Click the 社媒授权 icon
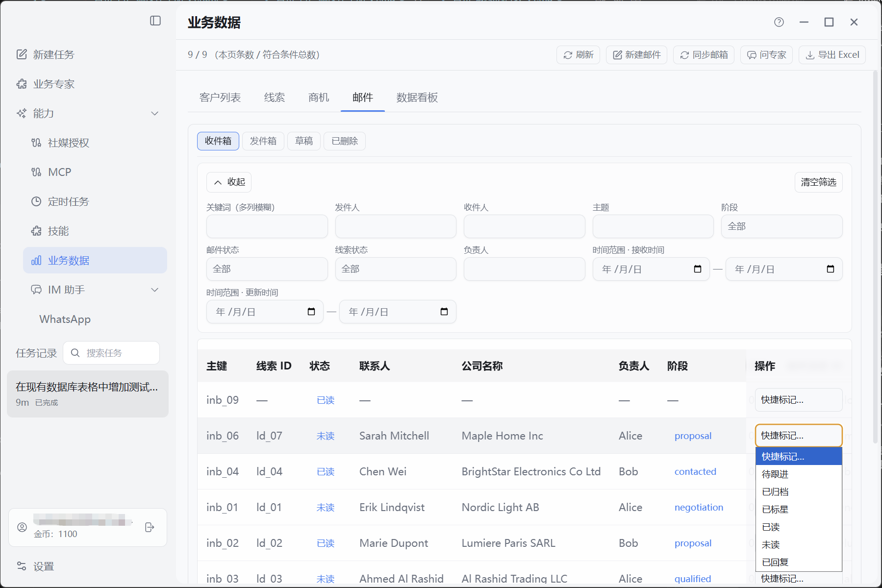882x588 pixels. pos(36,143)
